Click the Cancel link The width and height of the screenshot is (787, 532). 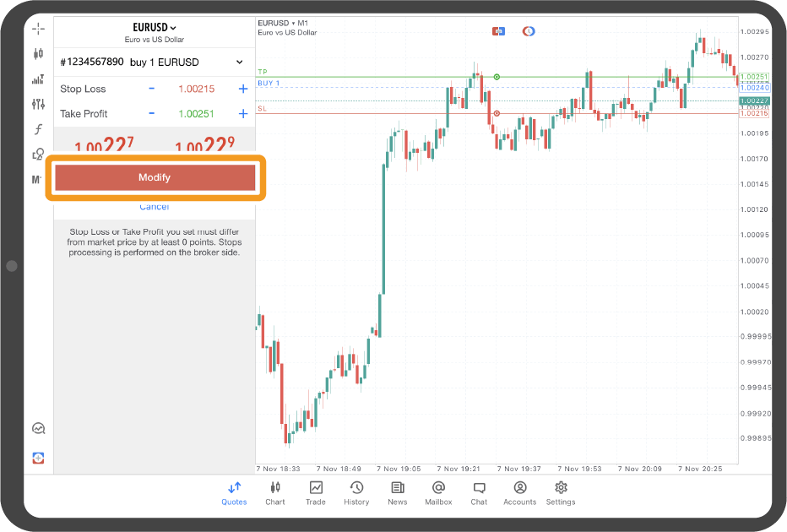tap(154, 207)
